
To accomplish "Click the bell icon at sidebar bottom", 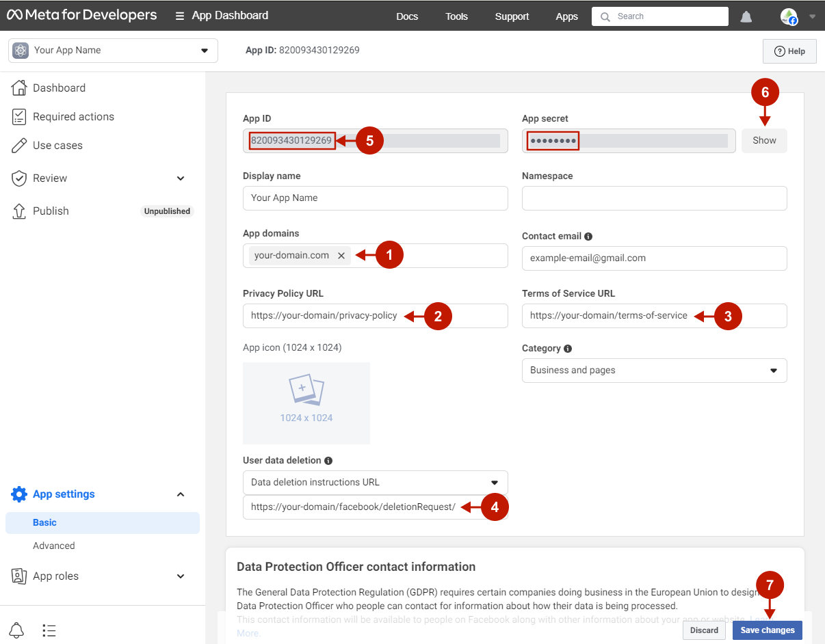I will [16, 630].
